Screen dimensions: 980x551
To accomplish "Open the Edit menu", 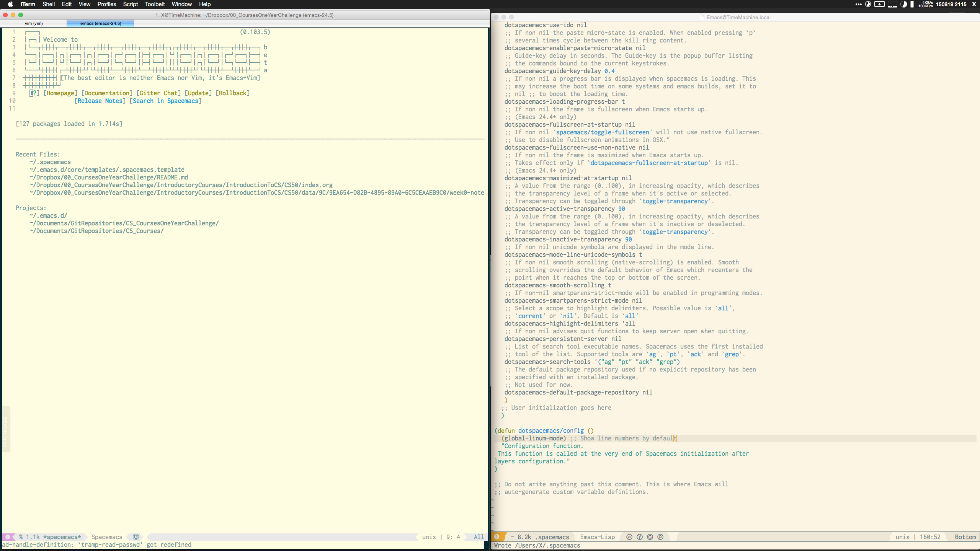I will [67, 4].
